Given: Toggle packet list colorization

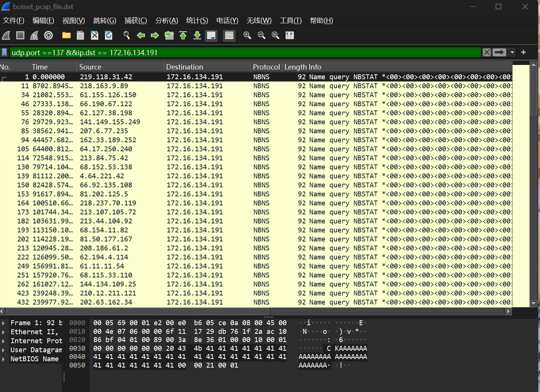Looking at the screenshot, I should (229, 35).
